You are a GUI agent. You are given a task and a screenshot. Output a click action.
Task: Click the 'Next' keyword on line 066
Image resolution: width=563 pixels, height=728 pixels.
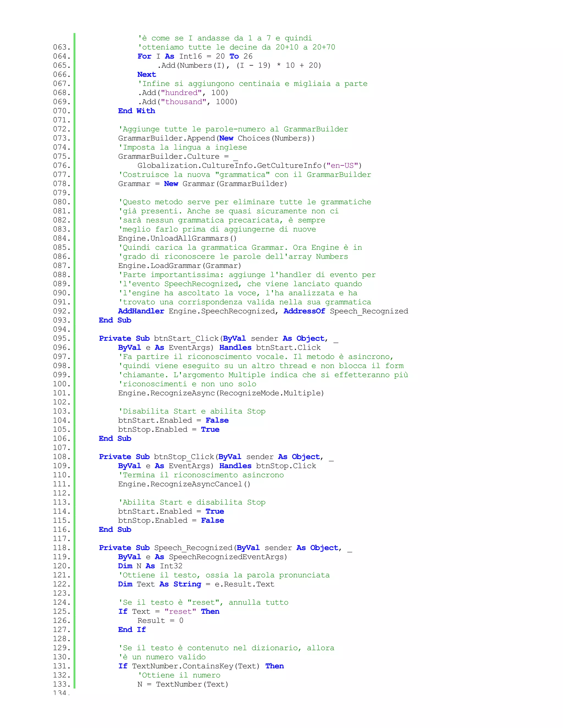pos(147,75)
